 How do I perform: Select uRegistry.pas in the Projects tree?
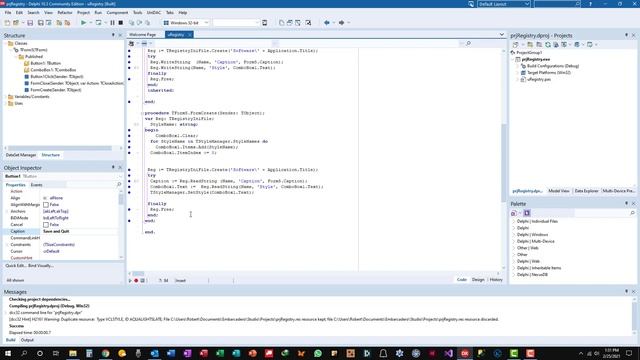point(539,79)
